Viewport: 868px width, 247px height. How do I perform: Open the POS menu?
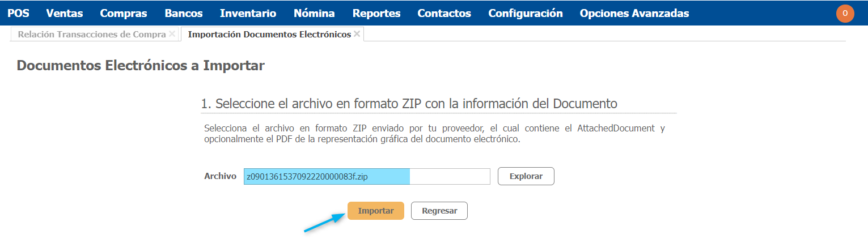pyautogui.click(x=18, y=13)
